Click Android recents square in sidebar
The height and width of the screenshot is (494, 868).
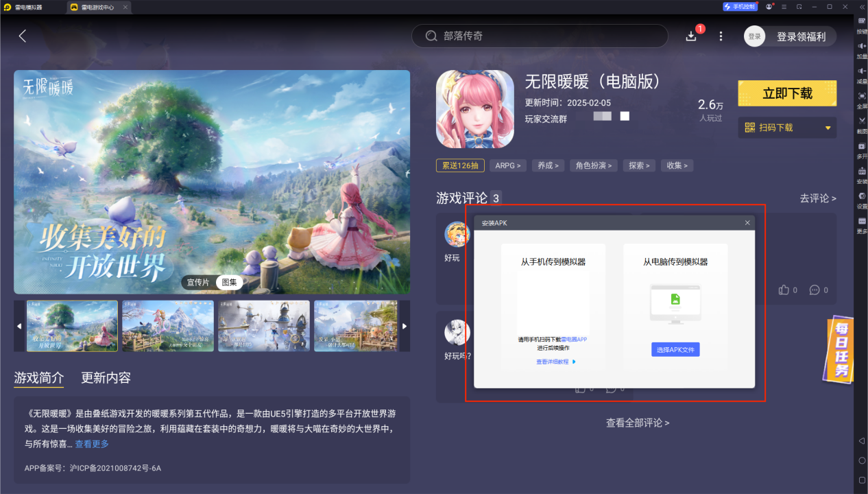tap(862, 480)
